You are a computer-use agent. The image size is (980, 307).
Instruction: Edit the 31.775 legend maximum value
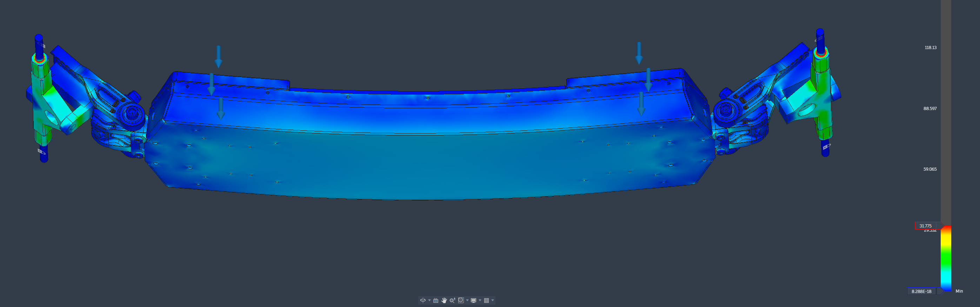pyautogui.click(x=925, y=226)
